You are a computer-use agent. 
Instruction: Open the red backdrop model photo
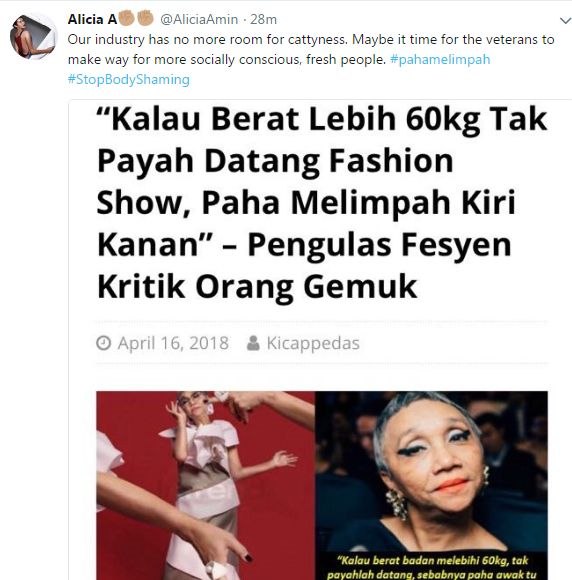click(x=205, y=485)
